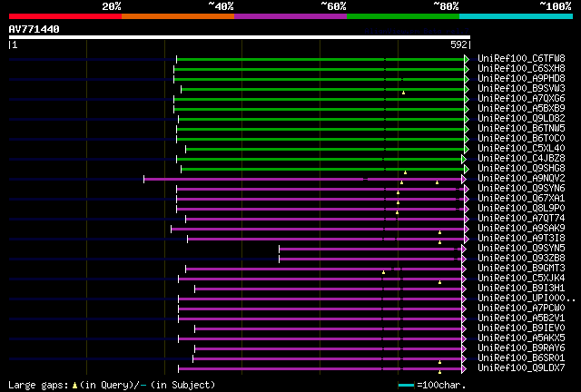Select the UniRef100_B6TNW5 label

tap(521, 129)
